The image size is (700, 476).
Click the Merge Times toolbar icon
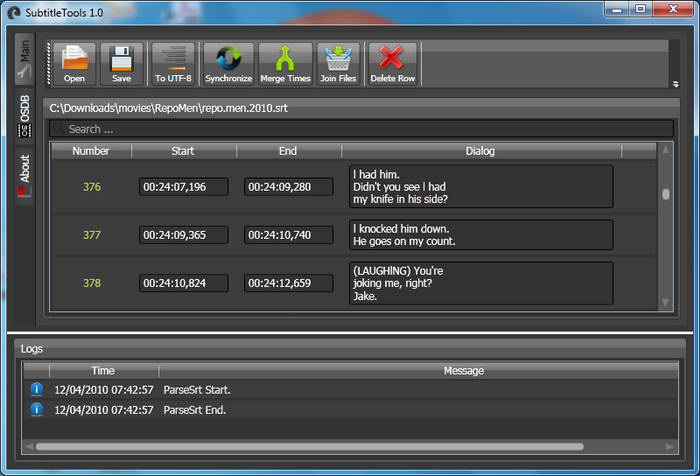[285, 64]
